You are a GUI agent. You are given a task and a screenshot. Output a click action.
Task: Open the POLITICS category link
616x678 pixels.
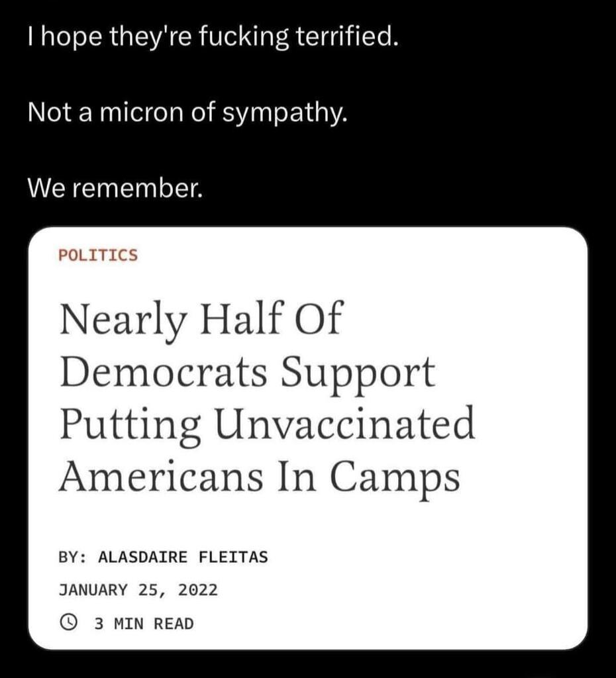click(x=98, y=255)
